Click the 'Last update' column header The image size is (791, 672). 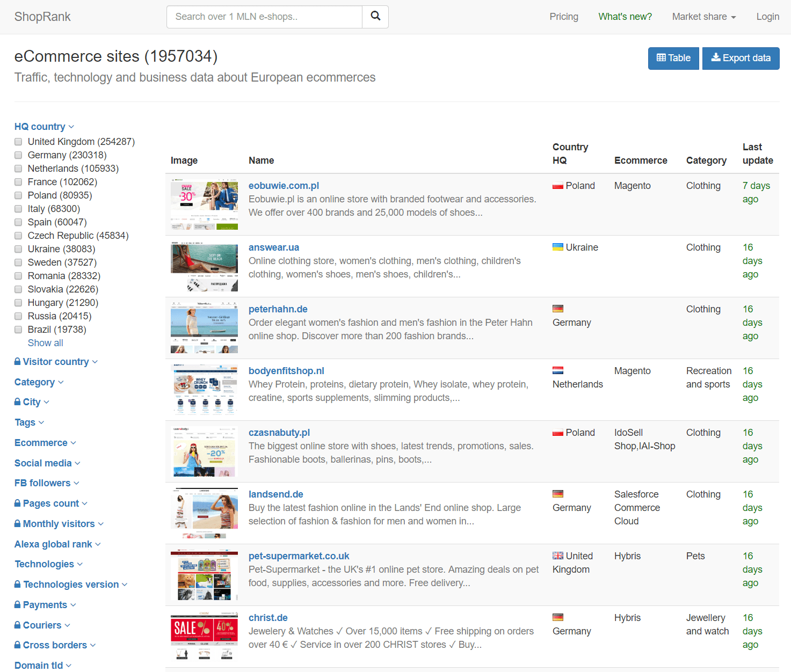pyautogui.click(x=758, y=154)
